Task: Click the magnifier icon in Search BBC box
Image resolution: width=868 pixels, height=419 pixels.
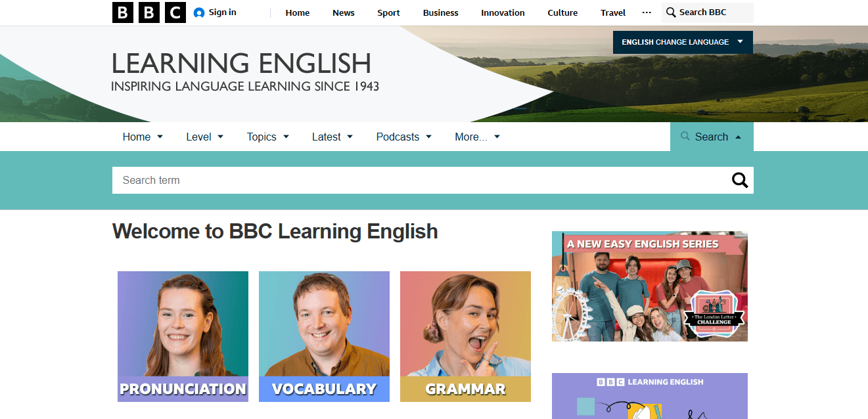Action: click(x=671, y=12)
